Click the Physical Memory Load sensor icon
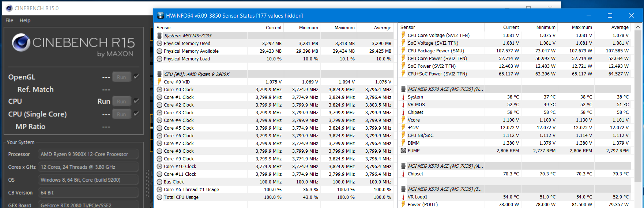Screen dimensions: 644x208 tap(159, 59)
